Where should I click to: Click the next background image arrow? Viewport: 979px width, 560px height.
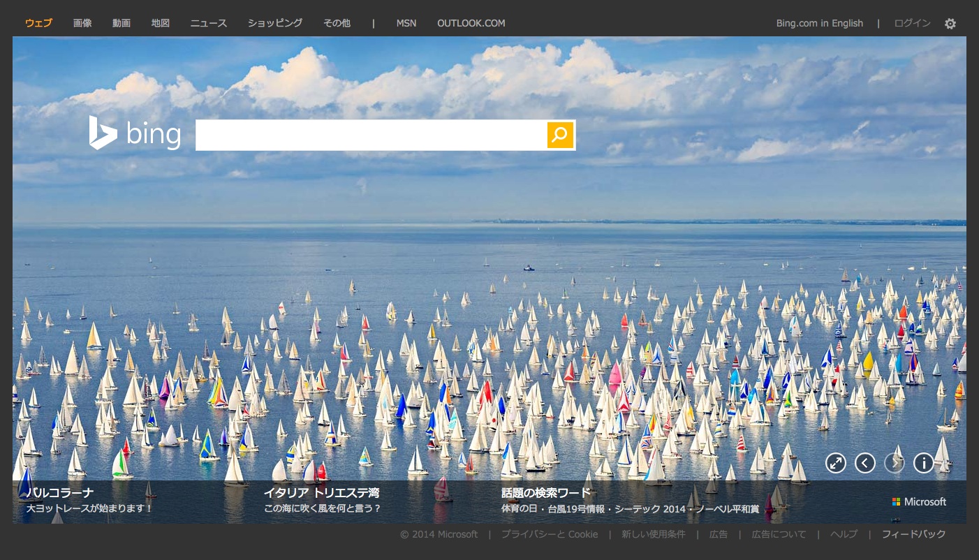pos(895,463)
